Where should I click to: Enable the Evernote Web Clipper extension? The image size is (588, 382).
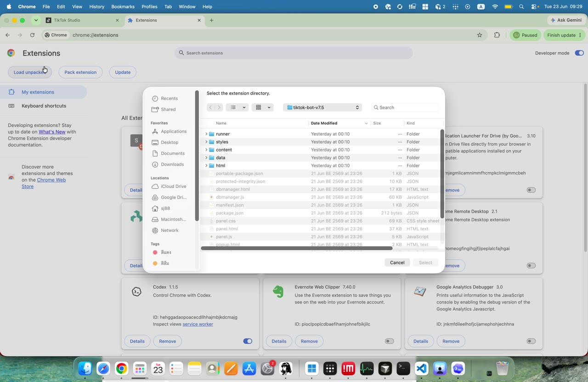click(390, 341)
